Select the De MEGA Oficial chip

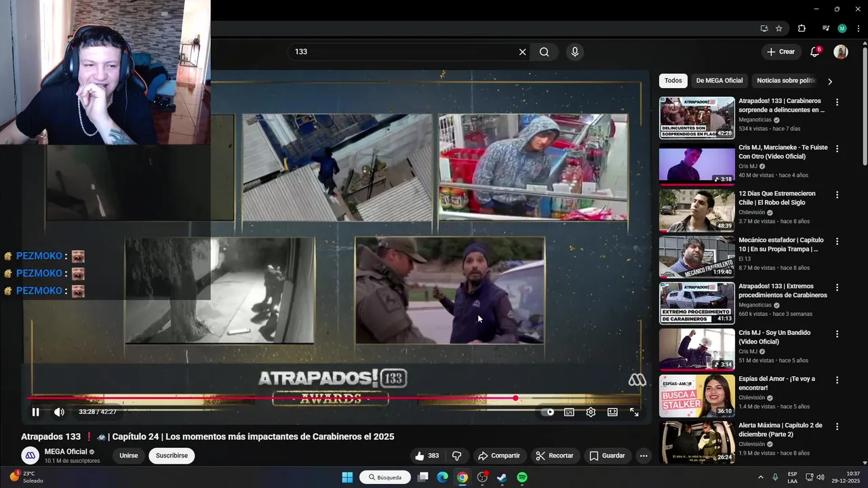click(719, 81)
